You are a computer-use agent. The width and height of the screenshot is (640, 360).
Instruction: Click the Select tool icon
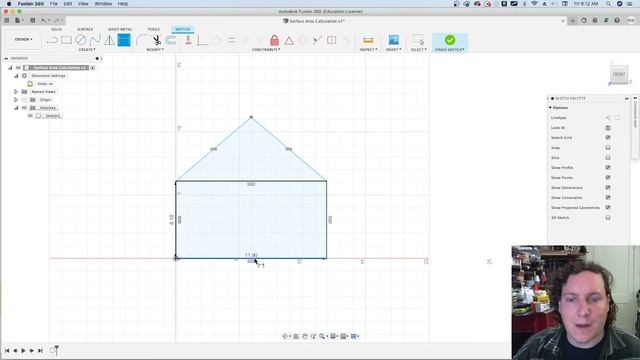click(418, 40)
